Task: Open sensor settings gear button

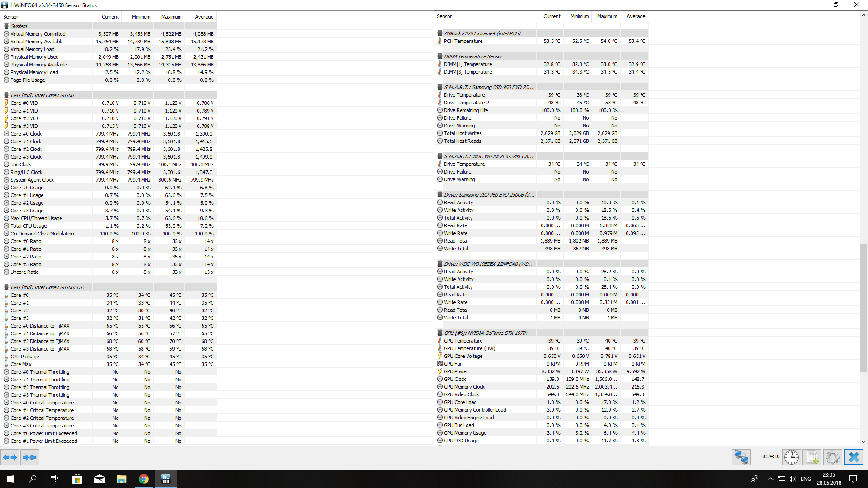Action: pyautogui.click(x=832, y=457)
